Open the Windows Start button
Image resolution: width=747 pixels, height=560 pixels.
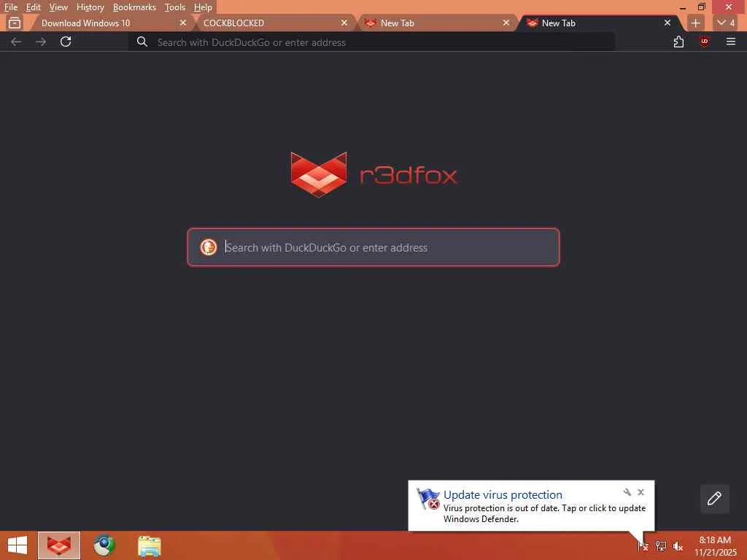pyautogui.click(x=18, y=545)
